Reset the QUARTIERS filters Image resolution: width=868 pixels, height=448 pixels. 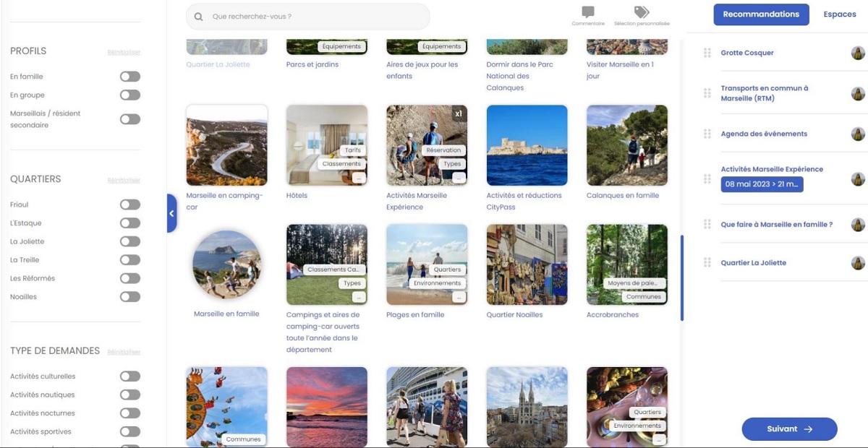124,180
